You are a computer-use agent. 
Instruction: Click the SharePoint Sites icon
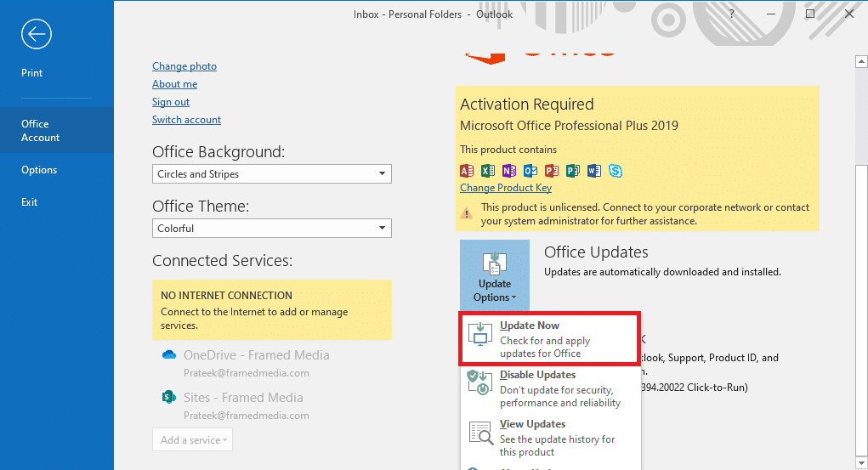pyautogui.click(x=169, y=397)
